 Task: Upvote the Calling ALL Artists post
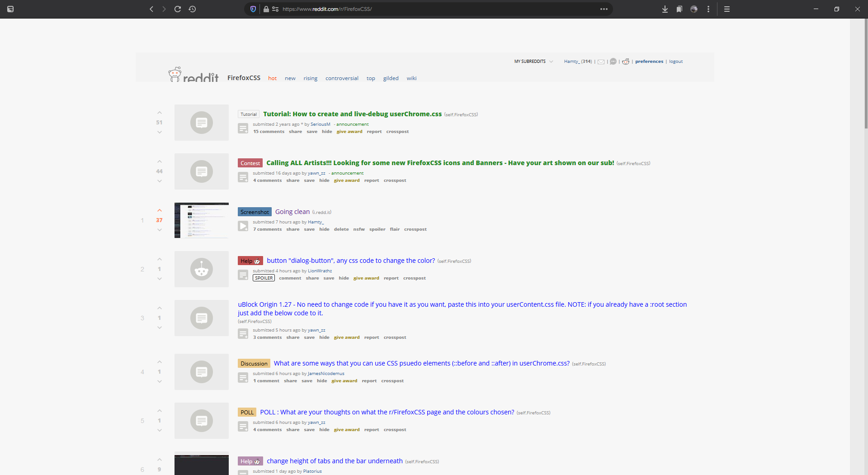pyautogui.click(x=160, y=161)
